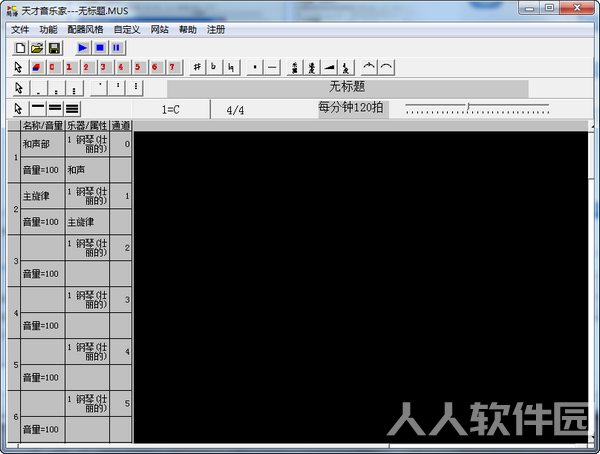Pause playback with the blue pause button
The height and width of the screenshot is (454, 600).
tap(117, 48)
